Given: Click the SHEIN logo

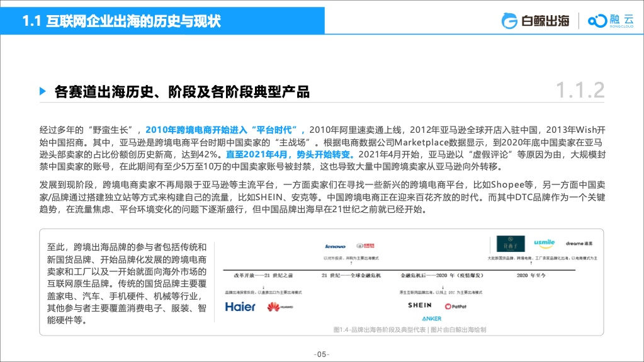Looking at the screenshot, I should click(420, 305).
